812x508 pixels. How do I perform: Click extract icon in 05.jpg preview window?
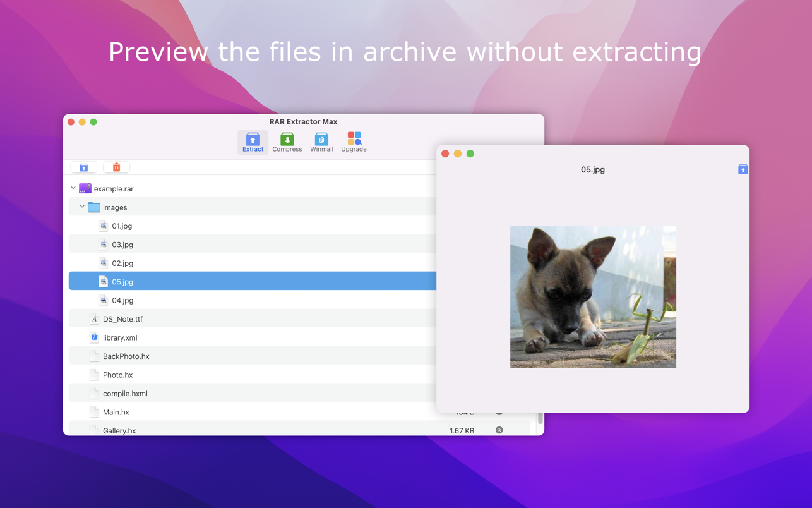(743, 169)
